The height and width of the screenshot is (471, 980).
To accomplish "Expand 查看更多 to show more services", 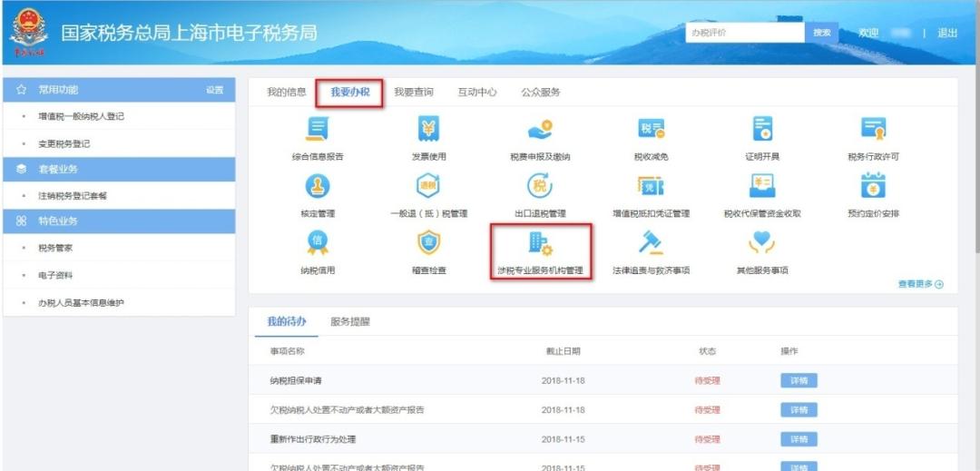I will point(920,284).
